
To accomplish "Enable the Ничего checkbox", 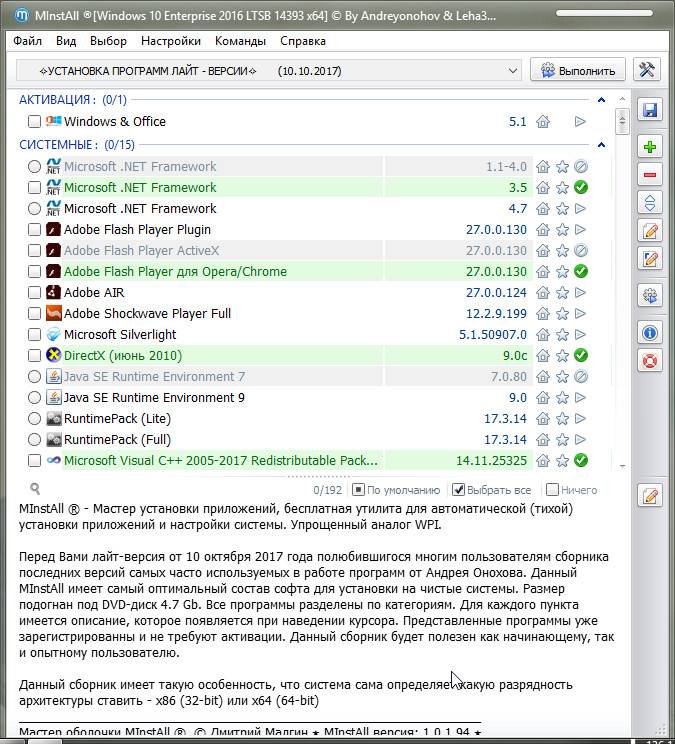I will tap(552, 489).
